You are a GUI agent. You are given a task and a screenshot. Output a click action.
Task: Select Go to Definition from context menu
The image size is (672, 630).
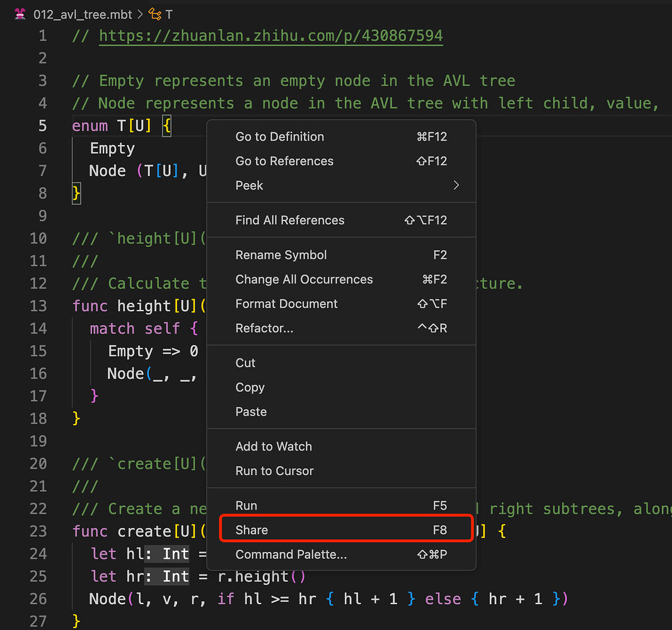(279, 137)
